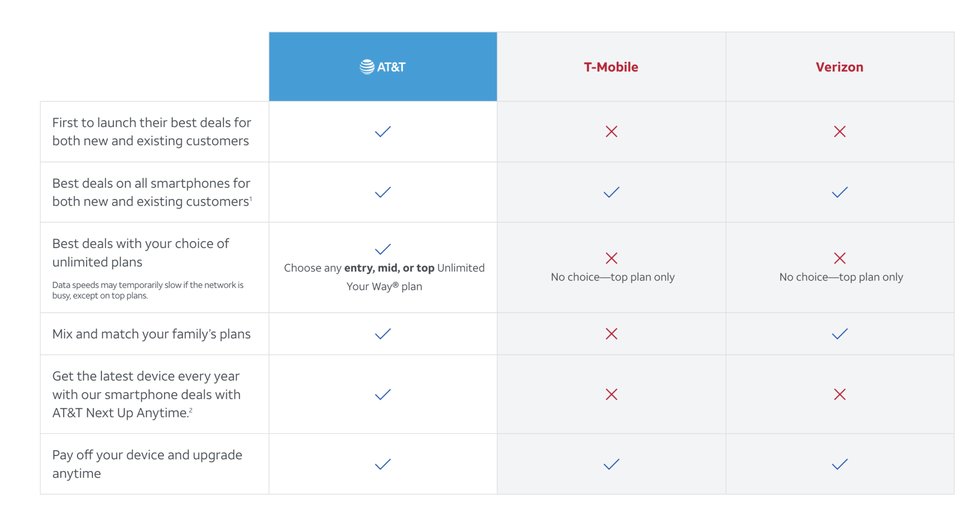Select the Verizon column header
The width and height of the screenshot is (980, 512).
tap(839, 67)
